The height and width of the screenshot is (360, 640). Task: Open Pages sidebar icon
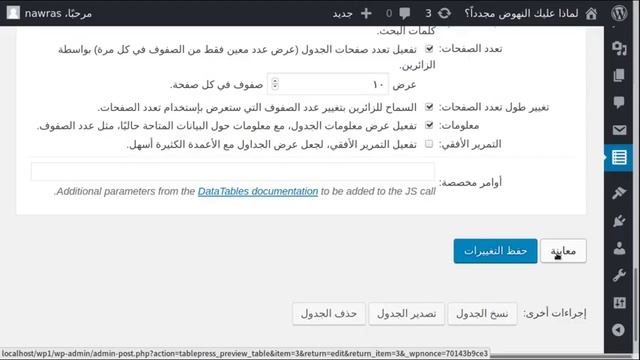click(x=619, y=75)
